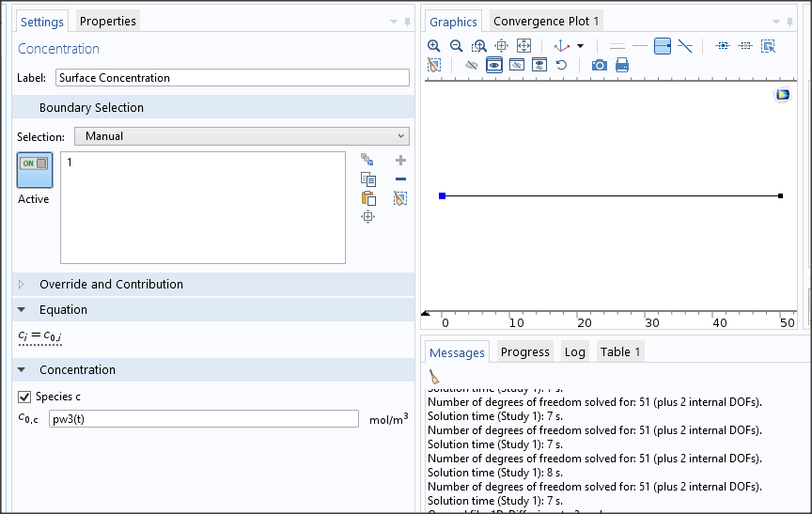Open the Convergence Plot 1 tab

pyautogui.click(x=545, y=21)
